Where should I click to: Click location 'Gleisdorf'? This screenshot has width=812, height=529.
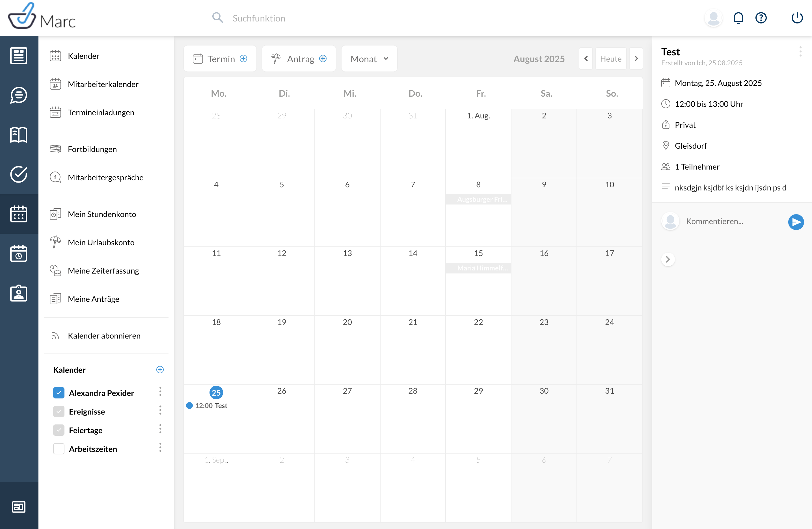(691, 146)
